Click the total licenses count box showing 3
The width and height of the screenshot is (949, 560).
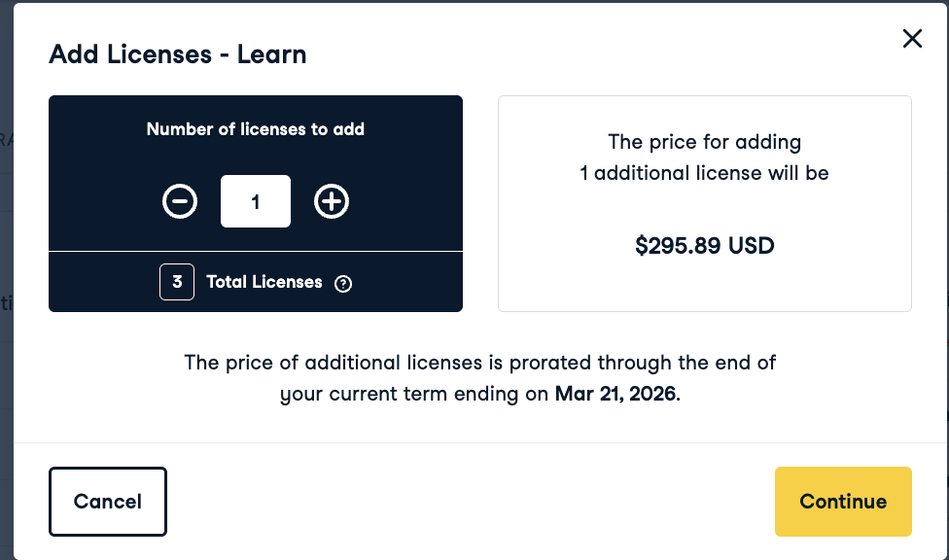pyautogui.click(x=177, y=282)
